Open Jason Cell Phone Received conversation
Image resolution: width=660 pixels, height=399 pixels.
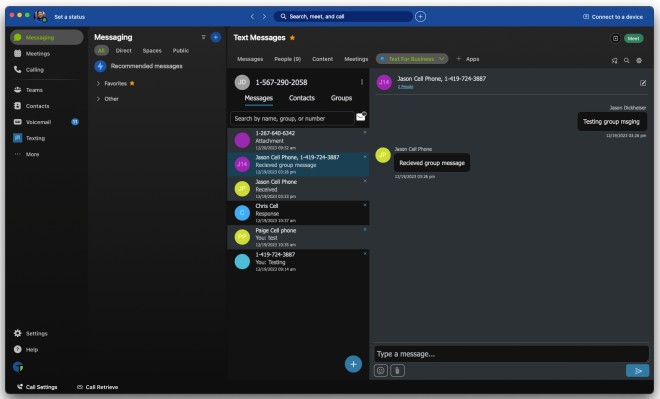[298, 189]
